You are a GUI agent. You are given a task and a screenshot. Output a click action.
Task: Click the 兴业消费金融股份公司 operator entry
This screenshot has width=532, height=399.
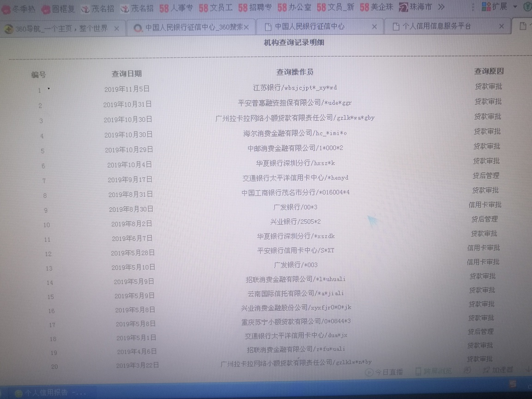pyautogui.click(x=296, y=308)
